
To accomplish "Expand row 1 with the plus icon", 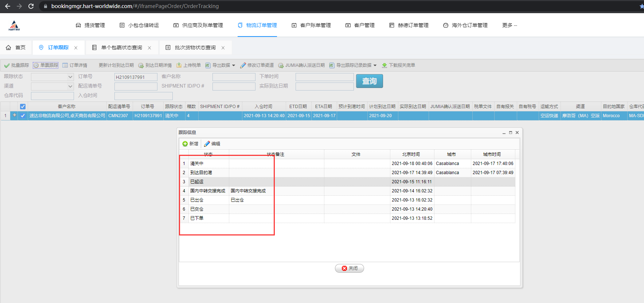I will [15, 115].
